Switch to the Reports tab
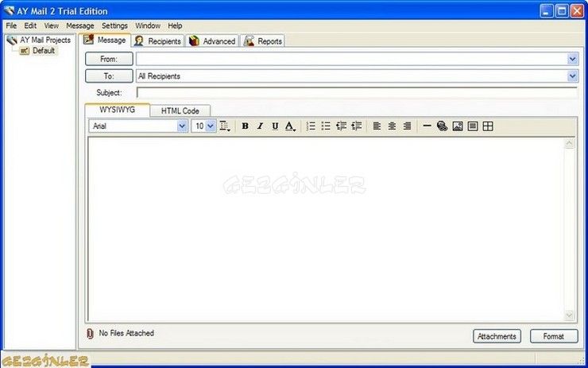Viewport: 588px width, 368px height. click(263, 41)
